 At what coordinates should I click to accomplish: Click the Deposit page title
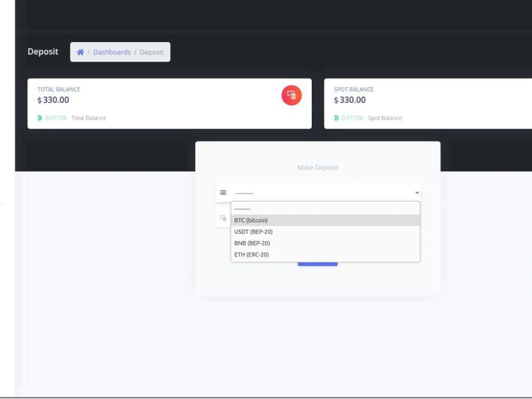point(43,52)
